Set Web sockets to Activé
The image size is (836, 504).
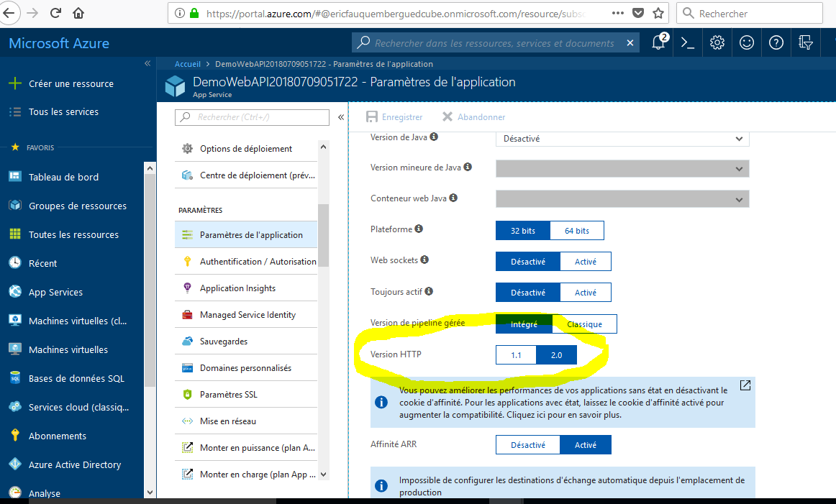pyautogui.click(x=586, y=262)
